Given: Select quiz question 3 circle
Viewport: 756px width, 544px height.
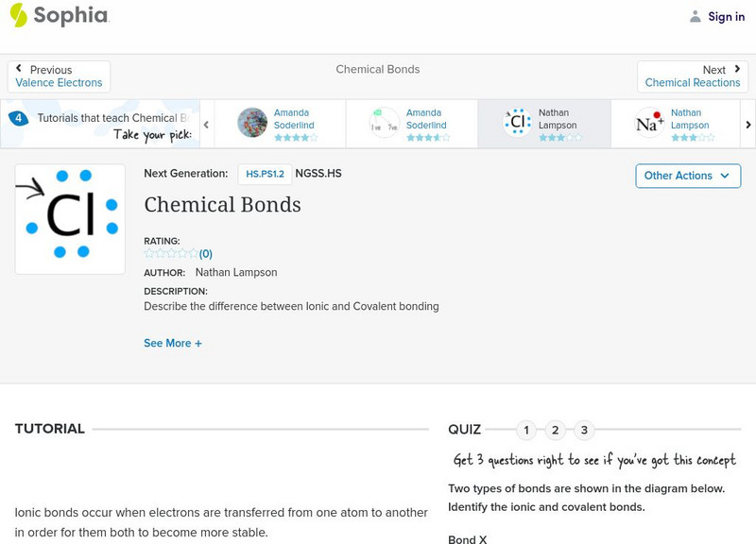Looking at the screenshot, I should pyautogui.click(x=584, y=431).
